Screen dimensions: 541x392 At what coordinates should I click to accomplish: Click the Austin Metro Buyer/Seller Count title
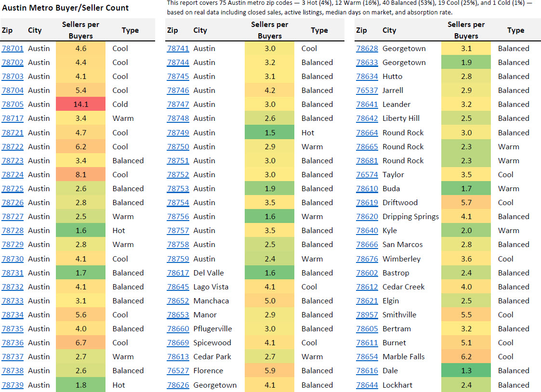click(x=66, y=8)
